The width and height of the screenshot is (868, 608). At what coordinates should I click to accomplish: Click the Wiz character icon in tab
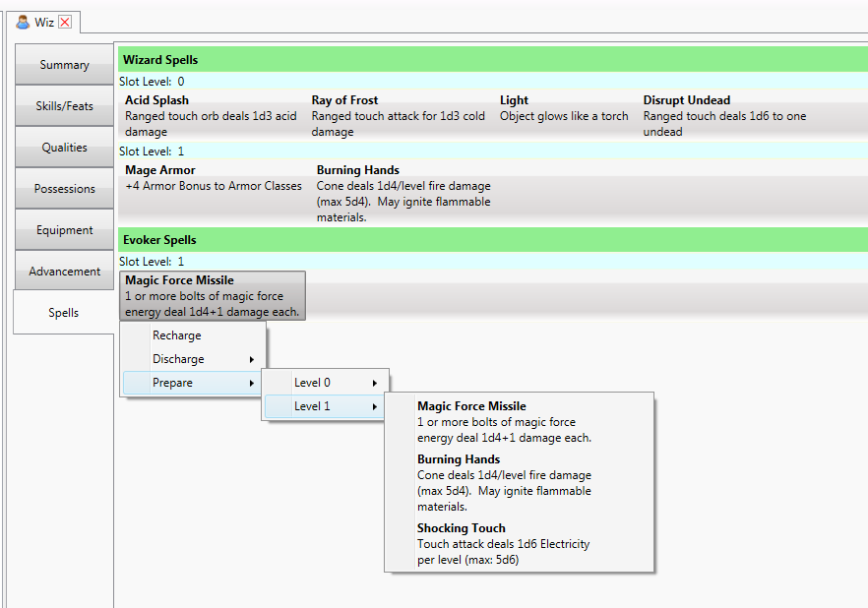pos(23,22)
